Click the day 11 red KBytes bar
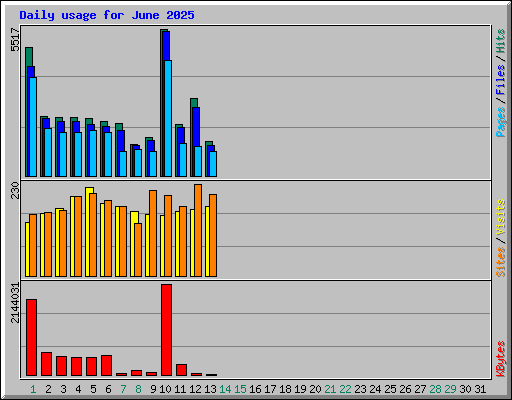This screenshot has width=512, height=400. click(x=181, y=370)
